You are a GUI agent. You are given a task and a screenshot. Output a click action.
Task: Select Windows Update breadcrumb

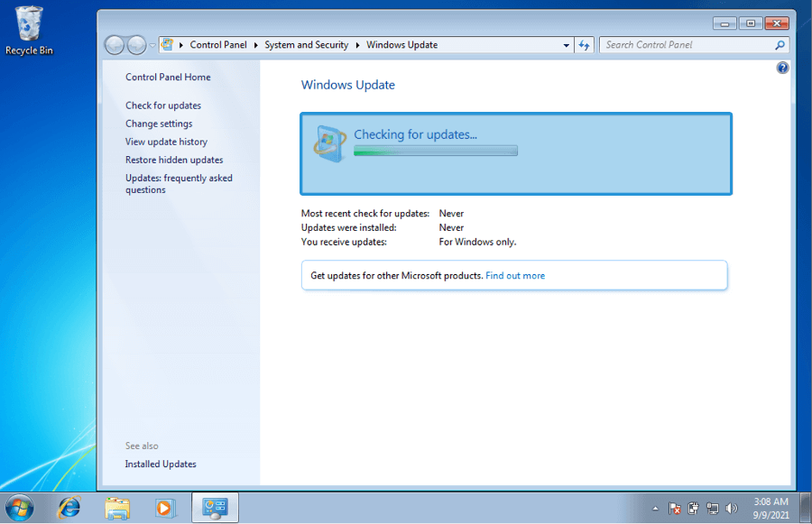click(x=401, y=45)
